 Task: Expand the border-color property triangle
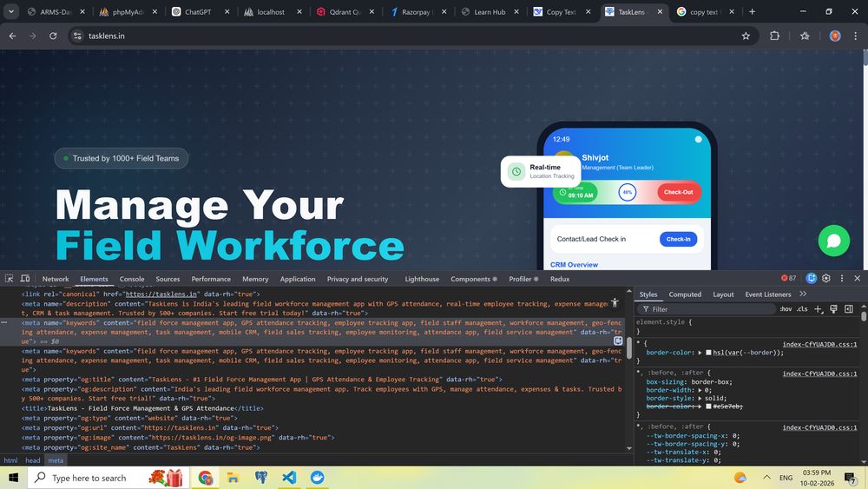pyautogui.click(x=700, y=353)
